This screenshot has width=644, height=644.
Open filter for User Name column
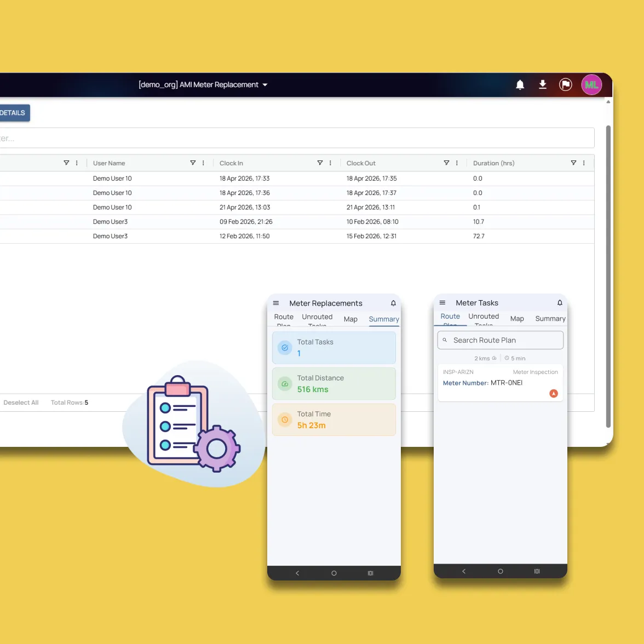193,163
